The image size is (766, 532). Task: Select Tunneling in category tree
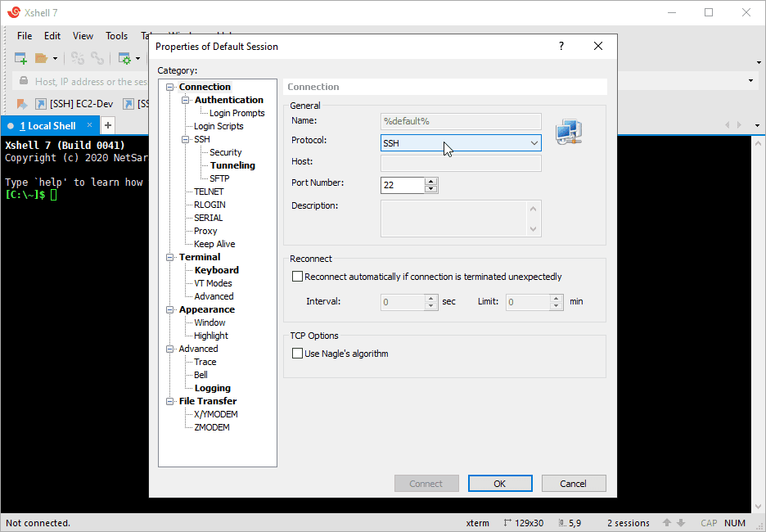[x=232, y=165]
